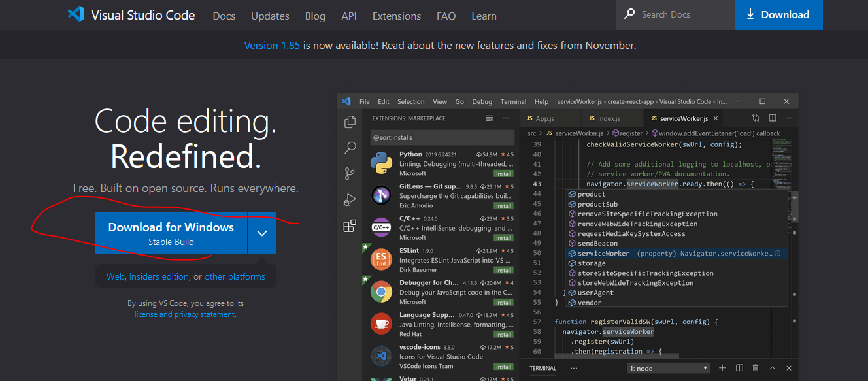Click the Language Support Java coffee-cup logo
This screenshot has height=381, width=868.
[x=381, y=323]
